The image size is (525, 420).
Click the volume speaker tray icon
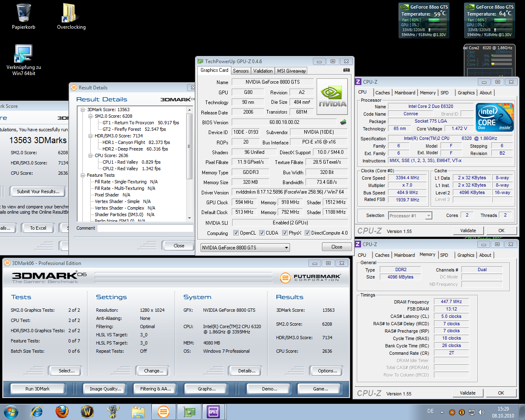pos(481,412)
